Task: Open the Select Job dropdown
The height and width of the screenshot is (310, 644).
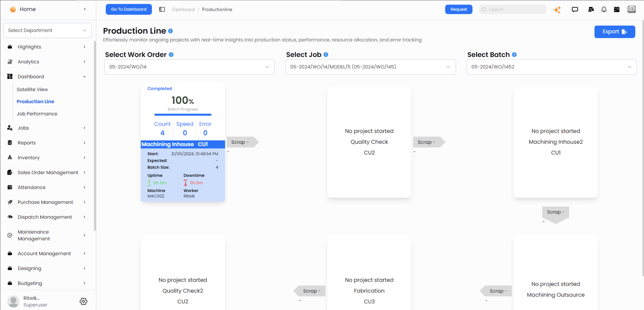Action: (x=370, y=67)
